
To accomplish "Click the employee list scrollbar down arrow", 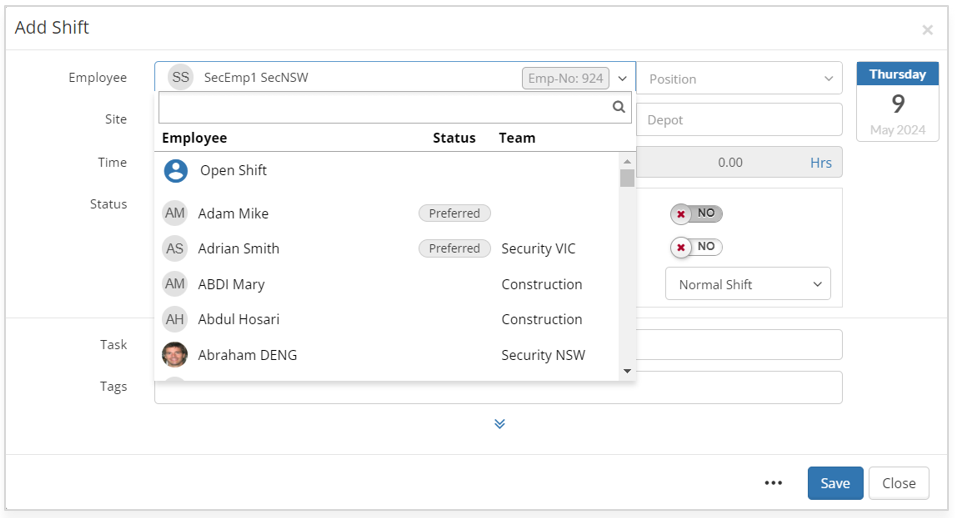I will [x=627, y=371].
